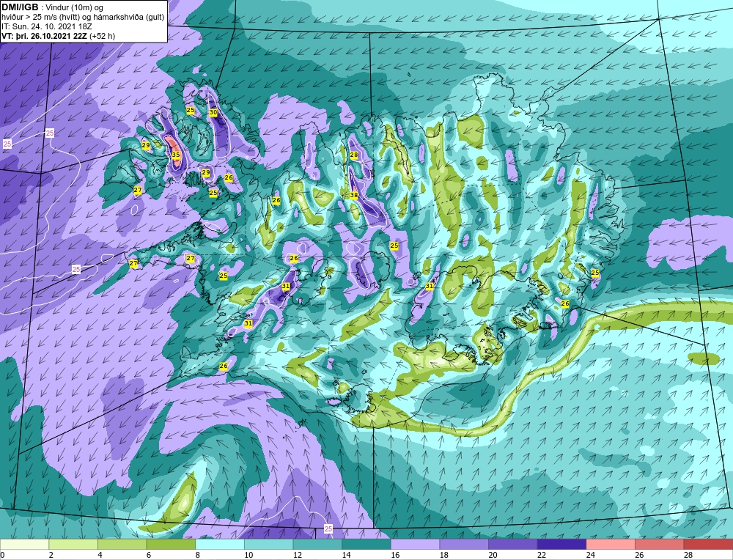Pick the 24–26 m/s pink legend swatch
Image resolution: width=733 pixels, height=560 pixels.
611,545
